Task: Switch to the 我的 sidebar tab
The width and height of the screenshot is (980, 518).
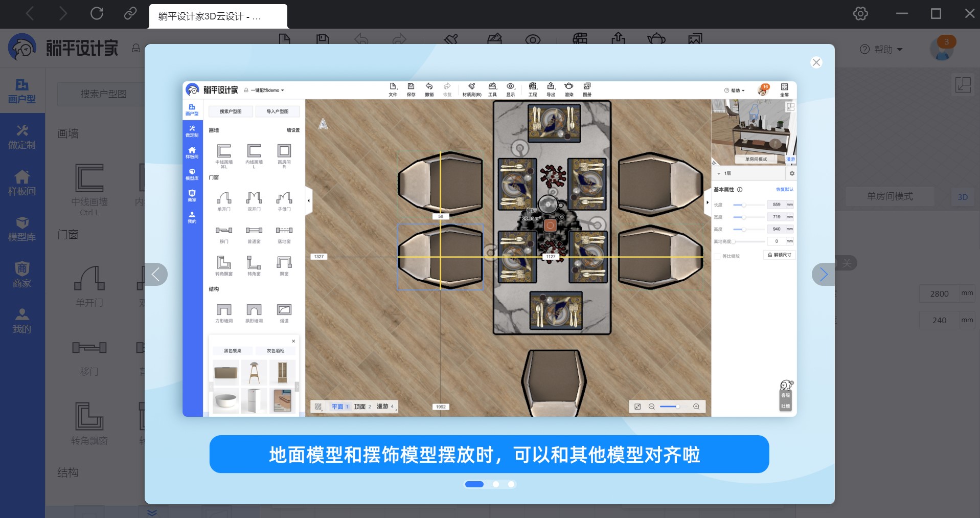Action: pyautogui.click(x=22, y=321)
